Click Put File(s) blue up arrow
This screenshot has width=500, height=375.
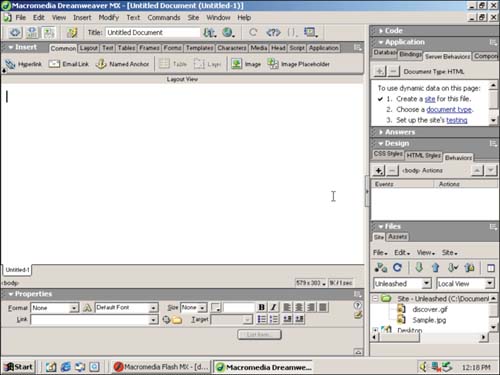click(x=435, y=267)
